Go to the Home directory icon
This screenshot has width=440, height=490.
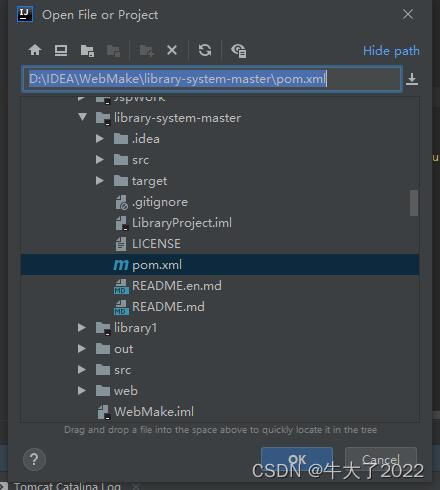[35, 50]
